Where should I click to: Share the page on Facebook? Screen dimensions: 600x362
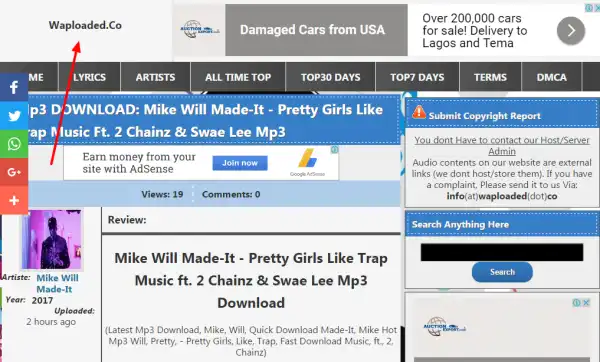point(14,87)
